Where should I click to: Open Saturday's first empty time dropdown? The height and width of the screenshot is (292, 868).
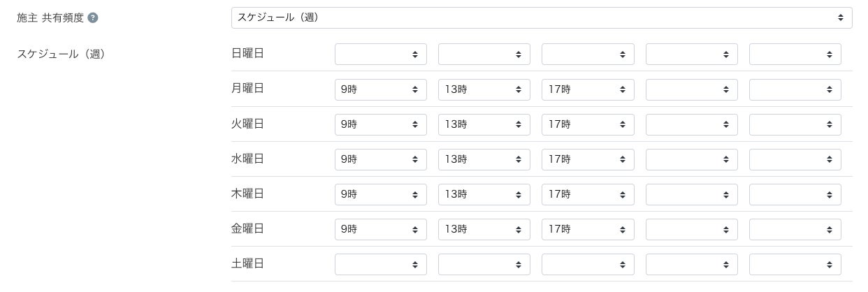(x=380, y=264)
